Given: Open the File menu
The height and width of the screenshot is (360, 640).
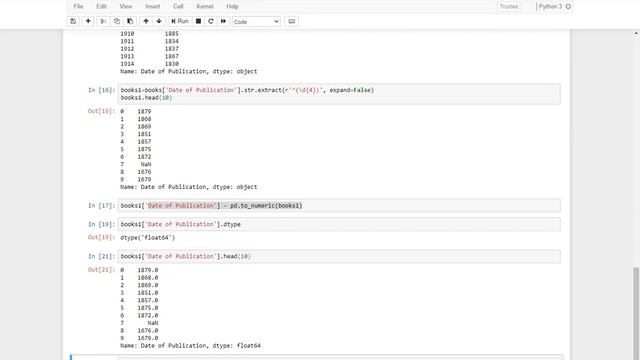Looking at the screenshot, I should [78, 7].
